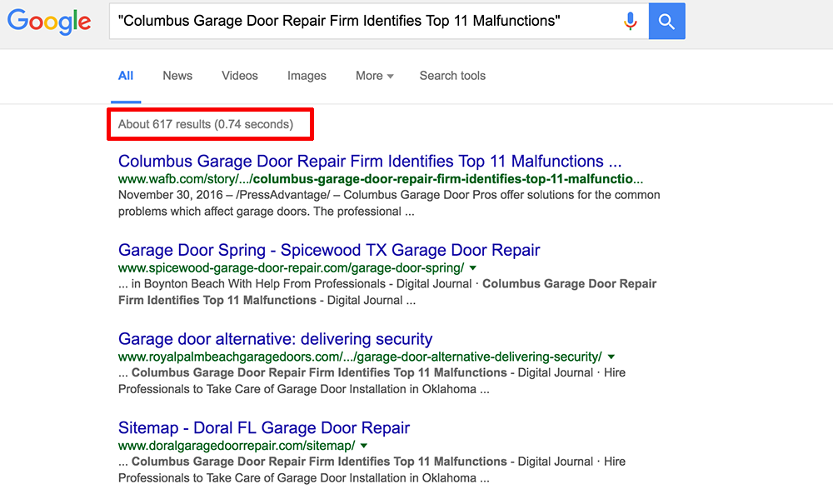
Task: Expand arrow beside royalpalmbeachgaragedoors.com URL
Action: pos(611,357)
